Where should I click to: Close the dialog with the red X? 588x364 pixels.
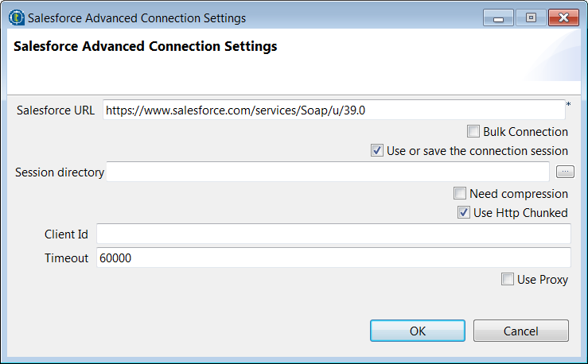click(563, 17)
